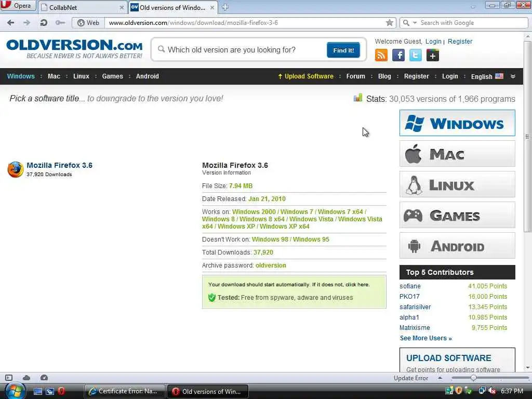Open the password wand key icon

(x=60, y=23)
